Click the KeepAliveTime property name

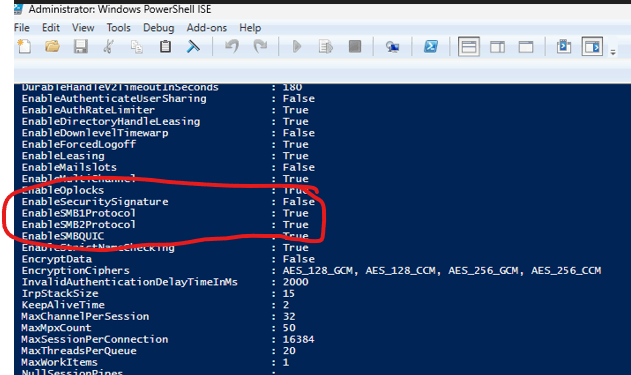[63, 305]
